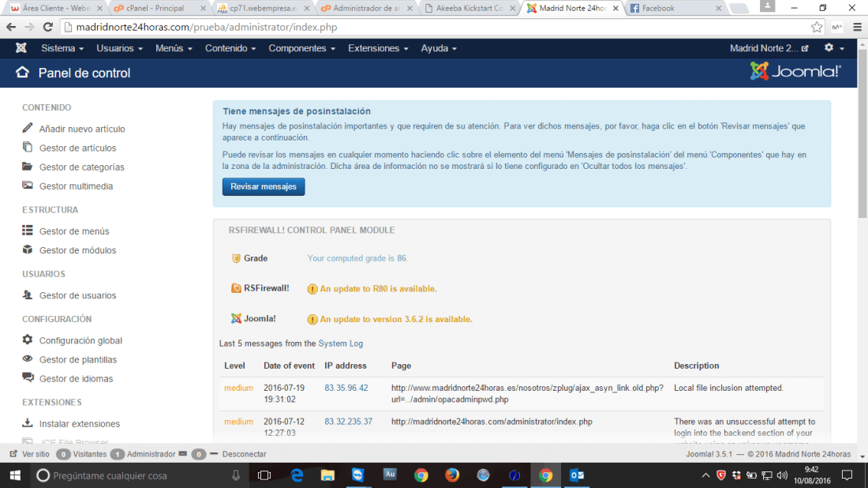Open the Chrome hamburger menu

click(x=858, y=27)
